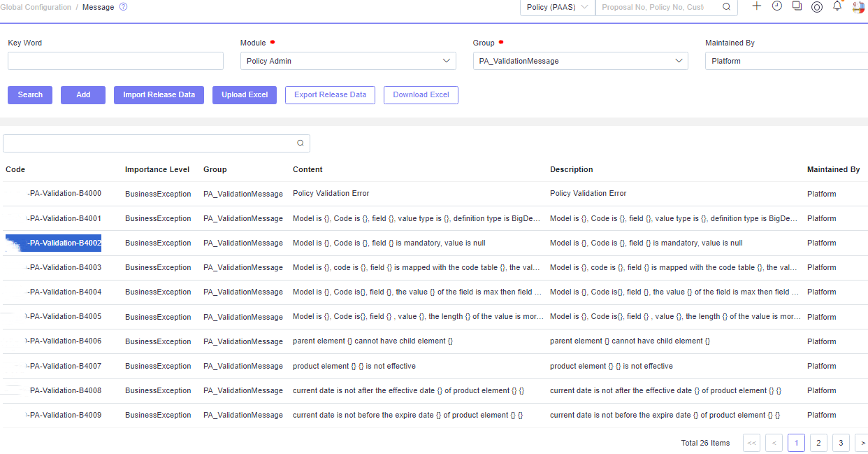Open the user avatar menu
The image size is (868, 454).
(x=859, y=7)
